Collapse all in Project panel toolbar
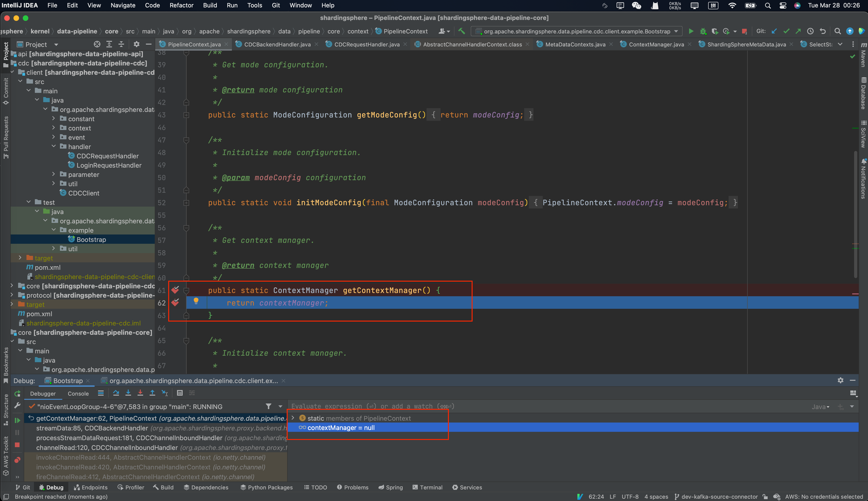868x501 pixels. pos(121,44)
